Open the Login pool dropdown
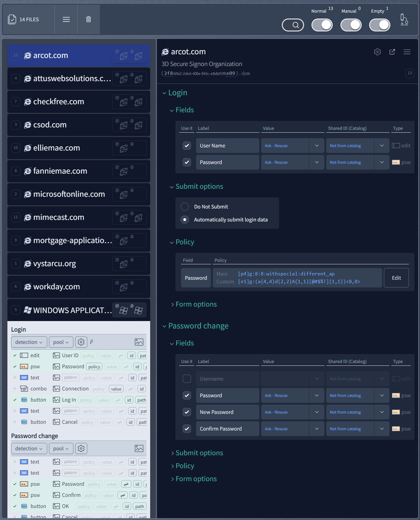The height and width of the screenshot is (520, 420). 61,342
